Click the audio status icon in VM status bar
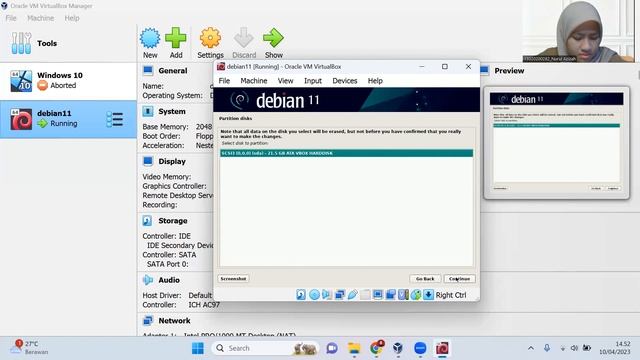 pos(327,295)
